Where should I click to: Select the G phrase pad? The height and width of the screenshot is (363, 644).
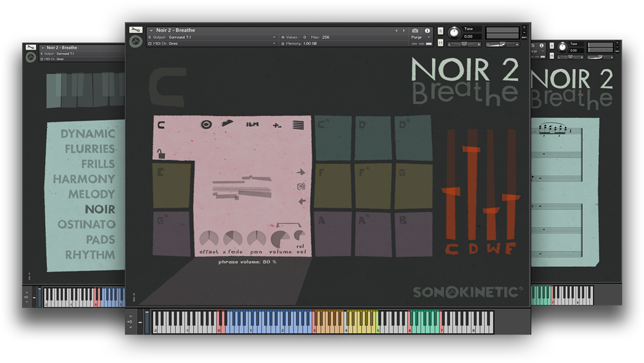413,186
